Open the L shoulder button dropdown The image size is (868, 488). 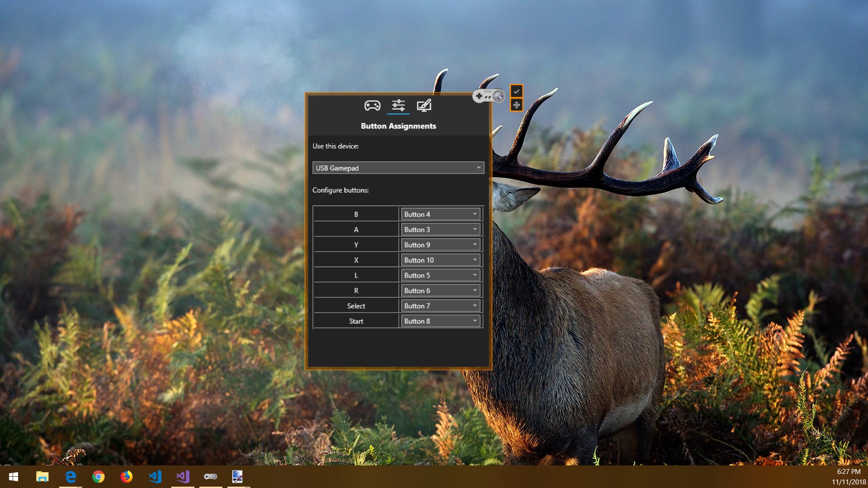pos(440,276)
